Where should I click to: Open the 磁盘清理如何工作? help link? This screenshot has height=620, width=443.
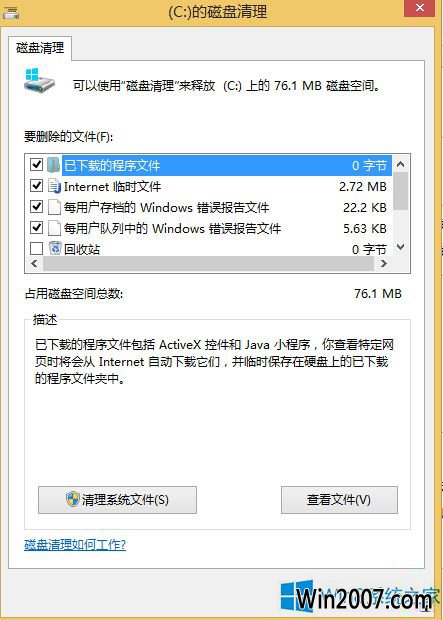click(x=75, y=545)
